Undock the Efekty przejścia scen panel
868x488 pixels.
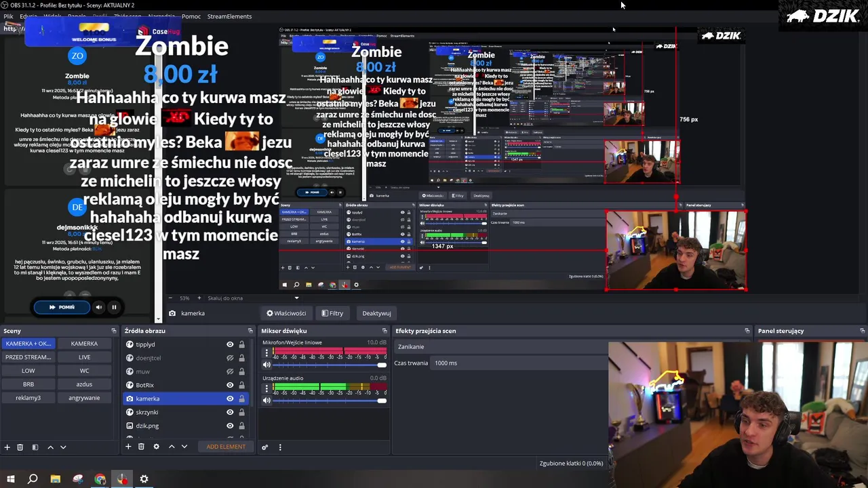point(747,331)
